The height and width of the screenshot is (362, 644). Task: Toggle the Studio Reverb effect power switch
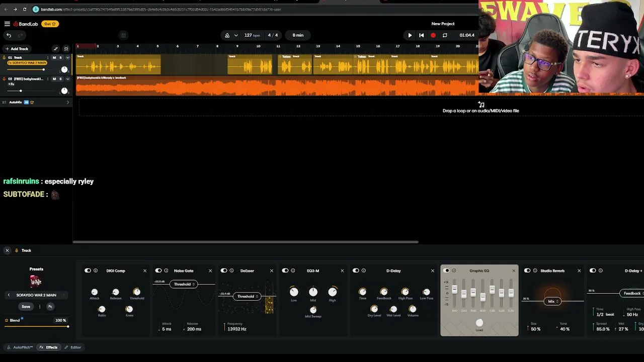[x=527, y=270]
